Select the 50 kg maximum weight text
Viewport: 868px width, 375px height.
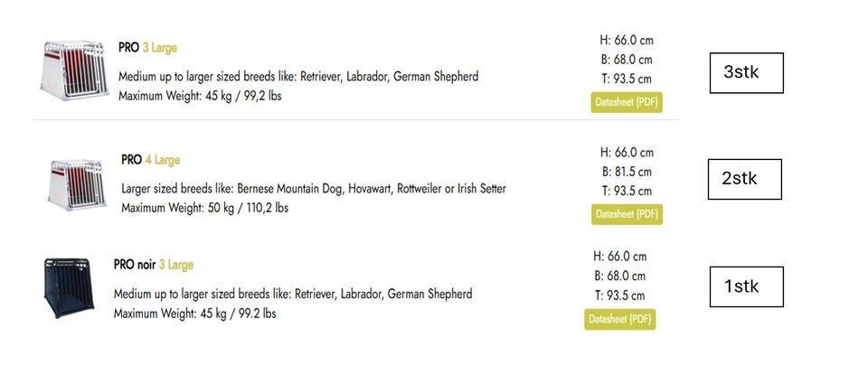coord(204,208)
